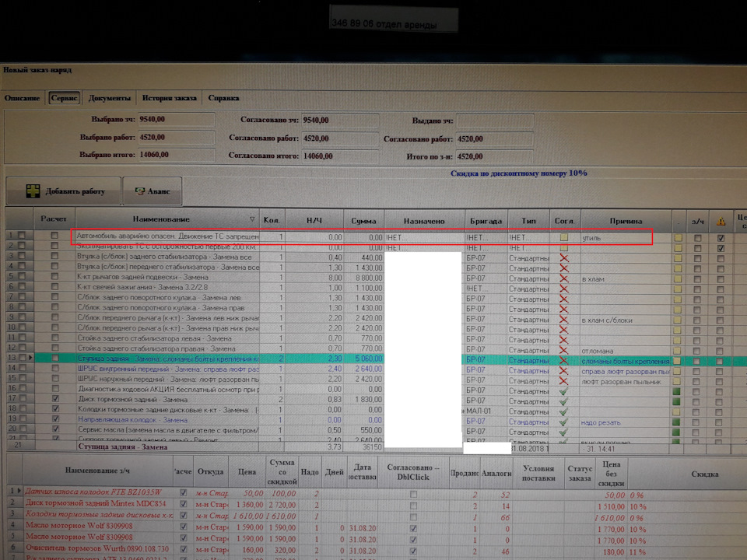Click green checkmark for Колодки тормозные задние row
Screen dimensions: 747x560
point(564,411)
